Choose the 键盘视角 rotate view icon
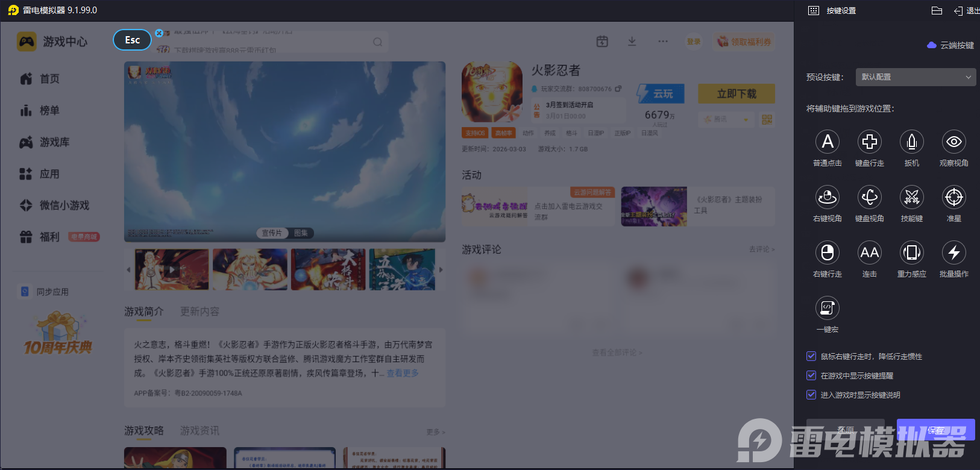The image size is (980, 470). coord(870,197)
